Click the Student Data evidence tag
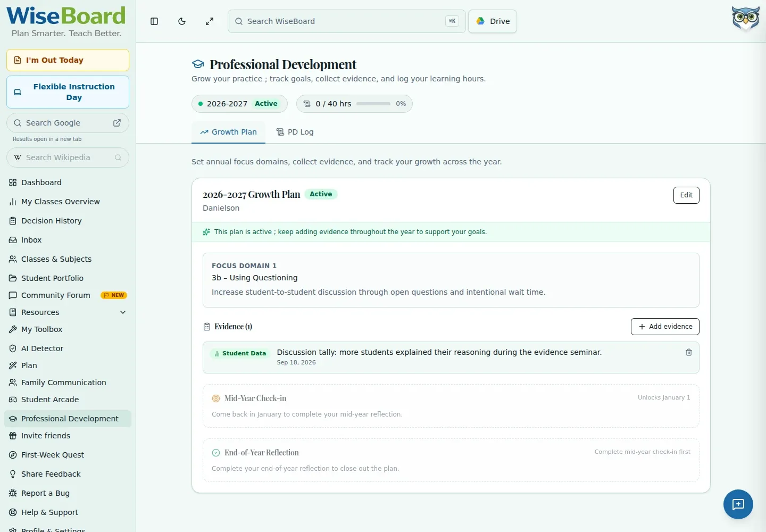The image size is (766, 532). click(240, 353)
